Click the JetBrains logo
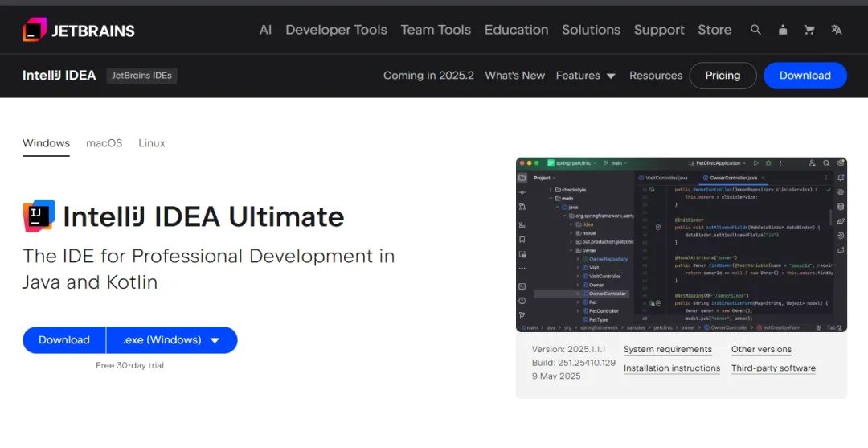The height and width of the screenshot is (448, 868). point(79,30)
